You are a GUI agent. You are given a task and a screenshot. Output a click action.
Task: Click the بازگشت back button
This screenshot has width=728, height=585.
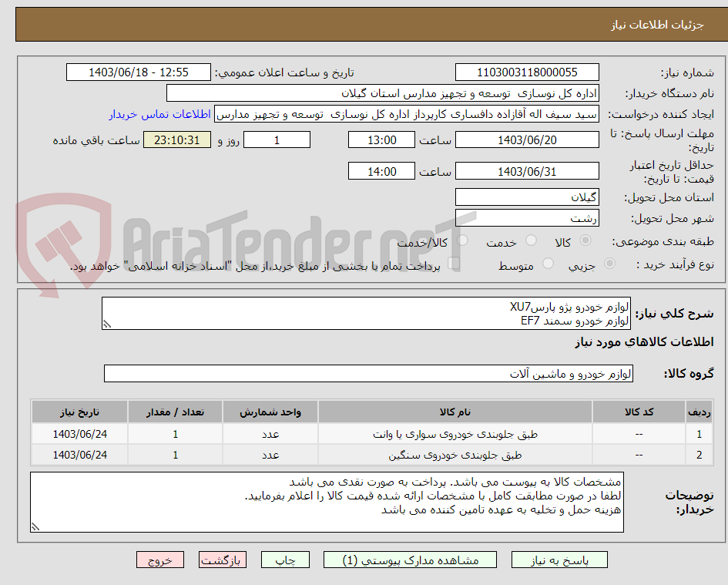223,560
